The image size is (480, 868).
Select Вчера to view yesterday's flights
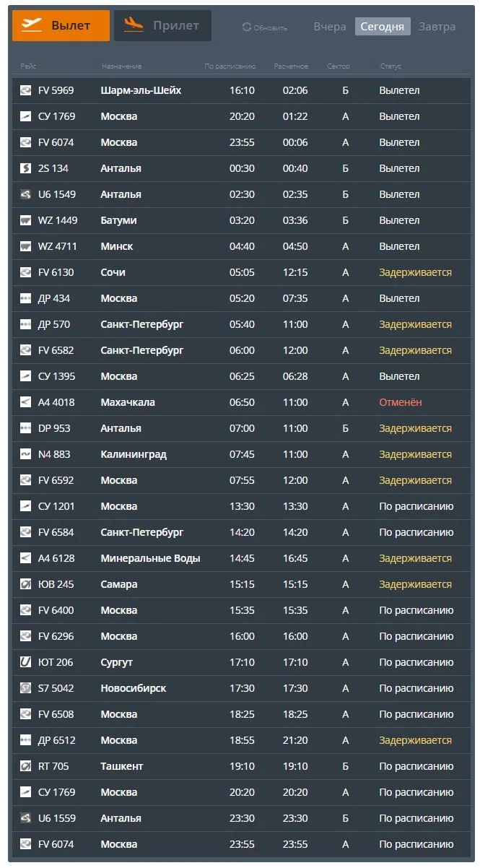pos(330,27)
